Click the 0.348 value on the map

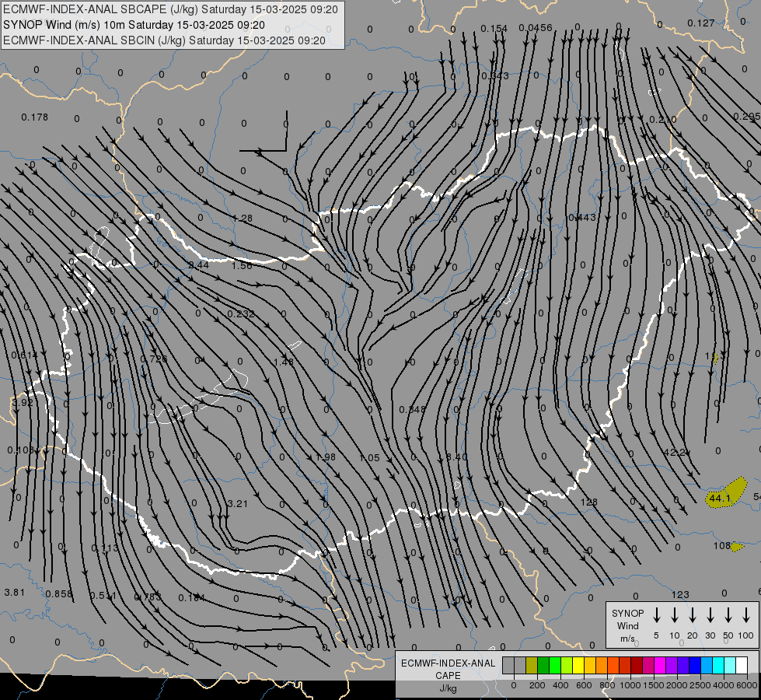pos(412,410)
